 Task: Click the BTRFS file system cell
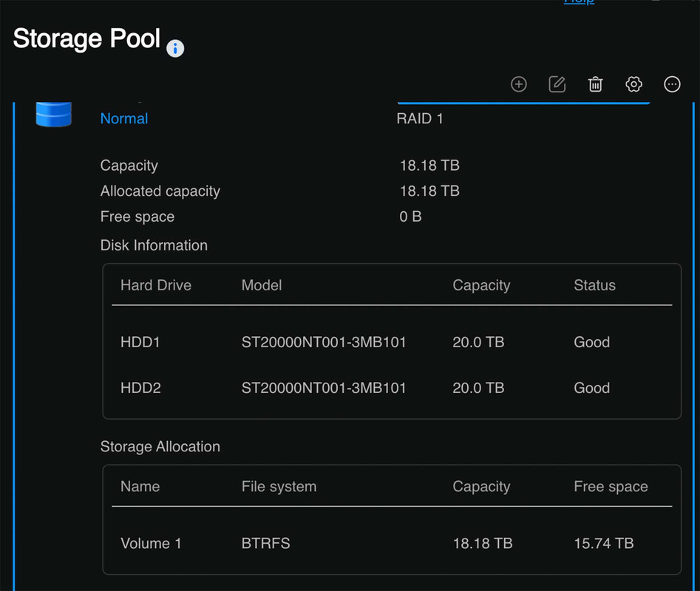[265, 543]
